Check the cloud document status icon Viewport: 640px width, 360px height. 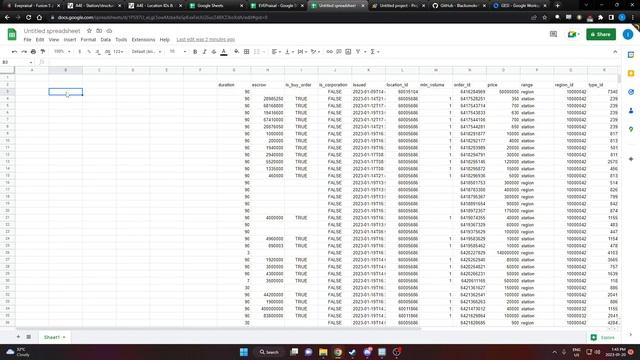click(109, 31)
